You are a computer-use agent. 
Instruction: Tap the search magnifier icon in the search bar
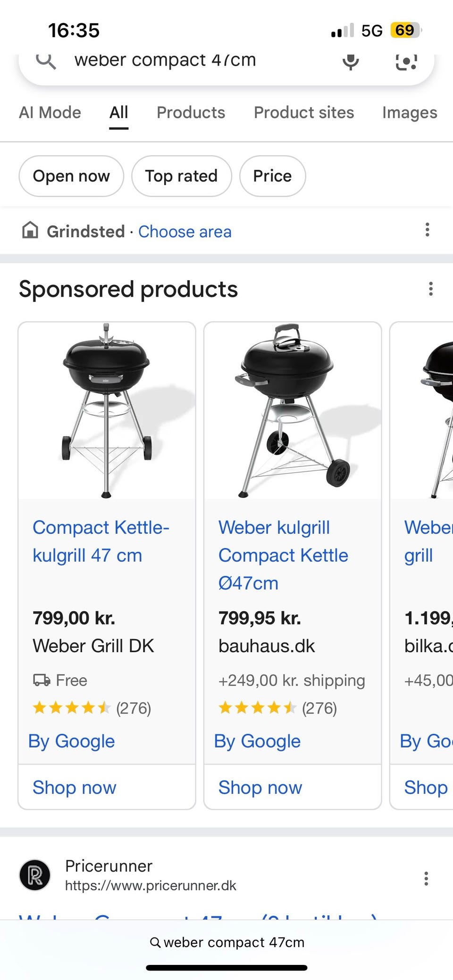click(46, 61)
